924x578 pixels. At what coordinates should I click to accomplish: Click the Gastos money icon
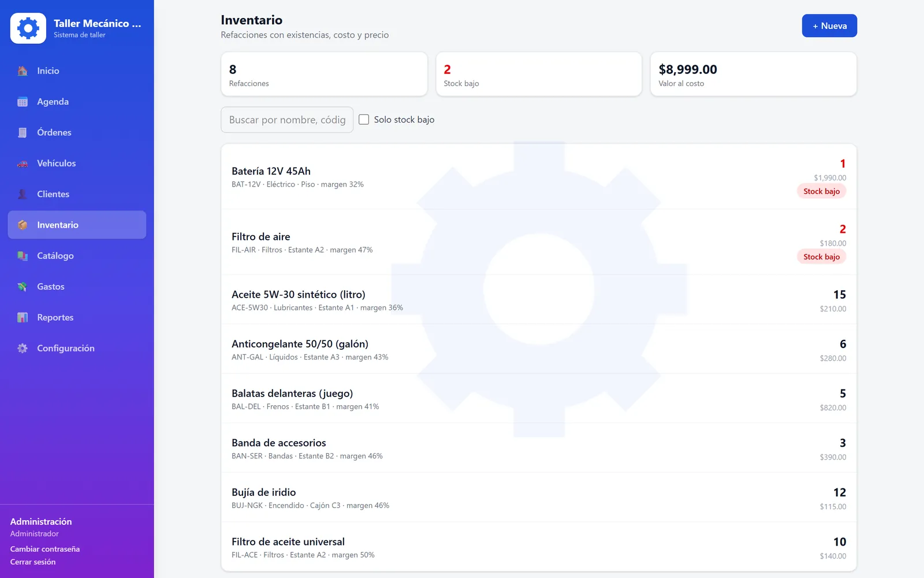[x=23, y=287]
